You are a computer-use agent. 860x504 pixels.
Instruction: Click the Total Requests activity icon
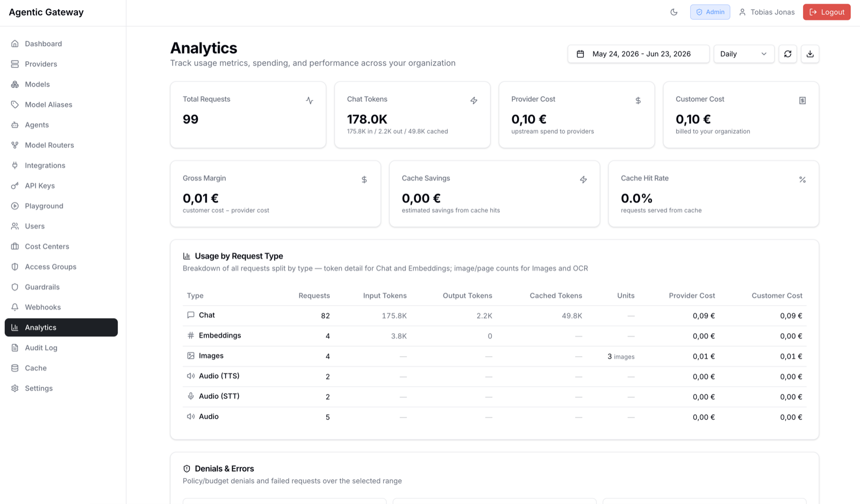310,100
